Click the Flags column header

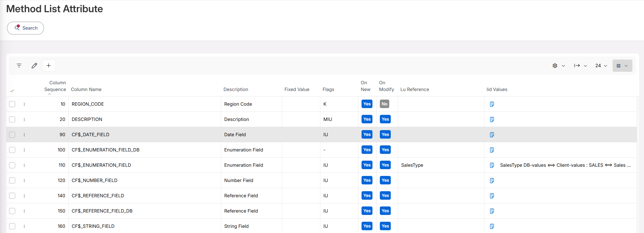[x=328, y=89]
